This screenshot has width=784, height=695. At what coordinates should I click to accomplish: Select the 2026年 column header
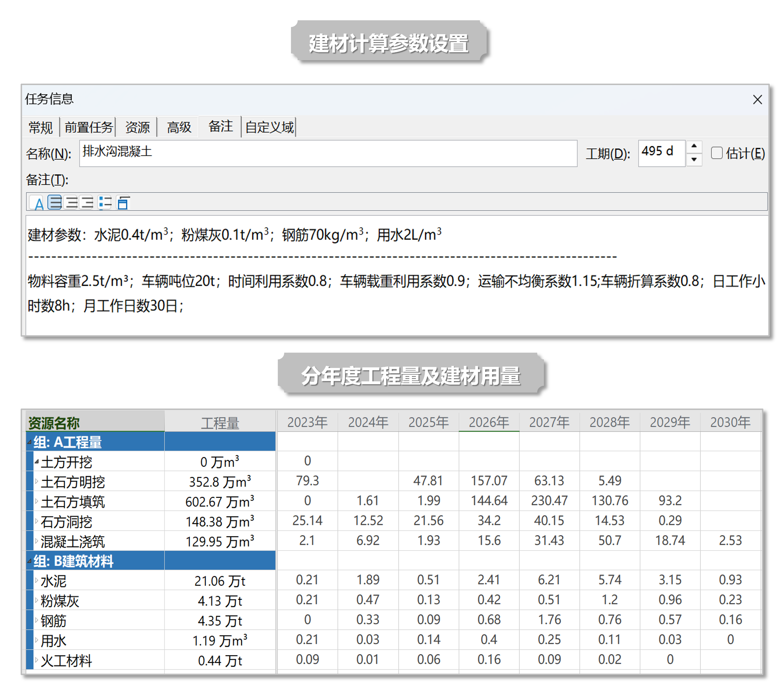tap(488, 422)
